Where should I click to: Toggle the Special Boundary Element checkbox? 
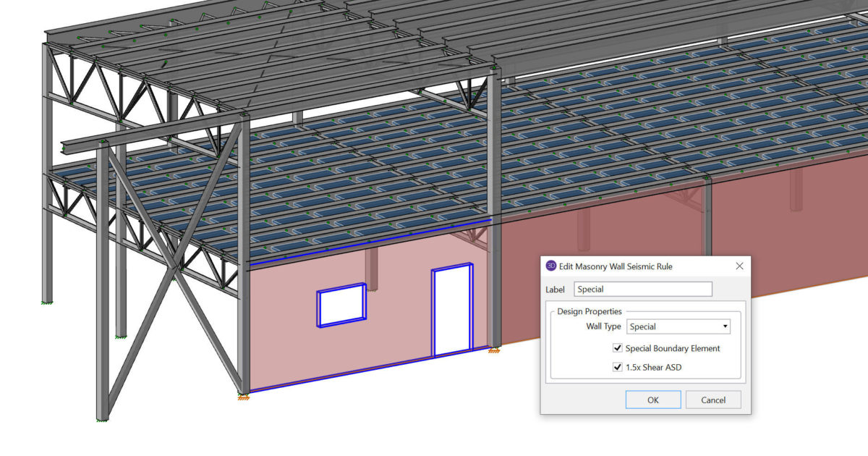pyautogui.click(x=618, y=348)
